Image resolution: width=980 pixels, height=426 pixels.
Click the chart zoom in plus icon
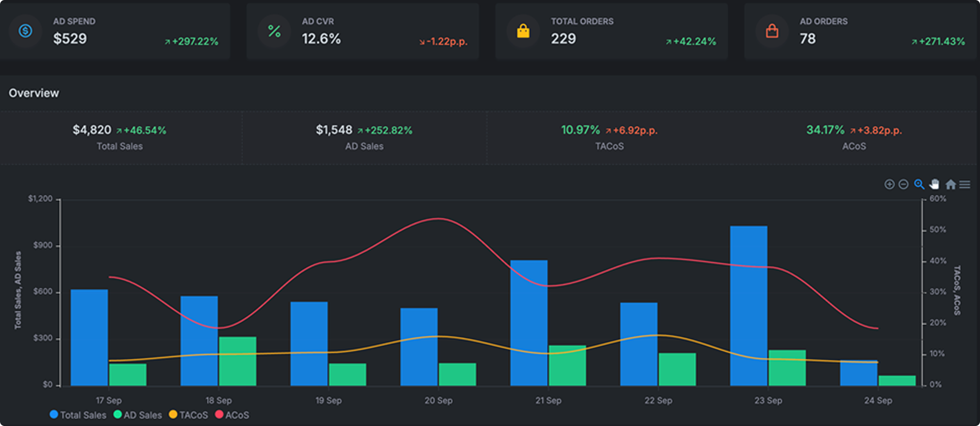[x=889, y=184]
